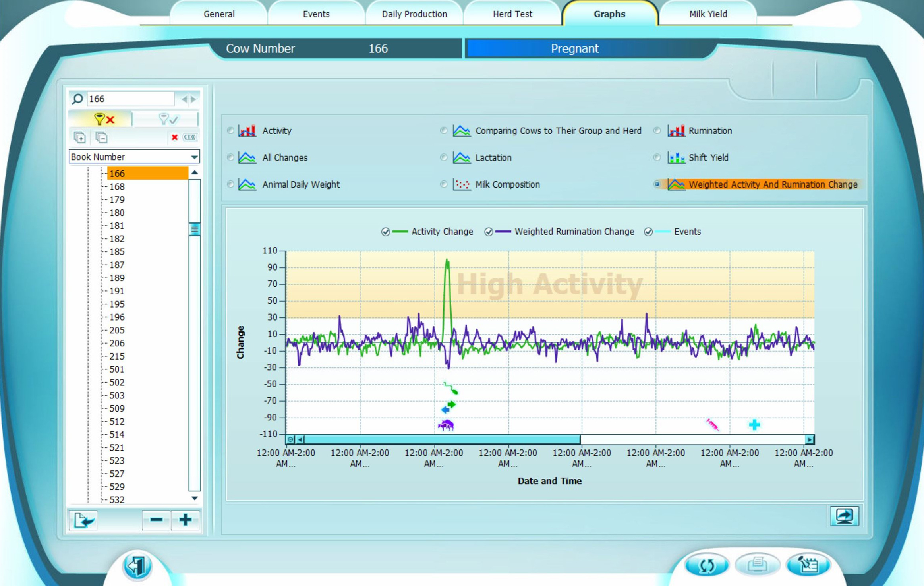Click the calendar edit icon button
Viewport: 924px width, 586px height.
808,565
